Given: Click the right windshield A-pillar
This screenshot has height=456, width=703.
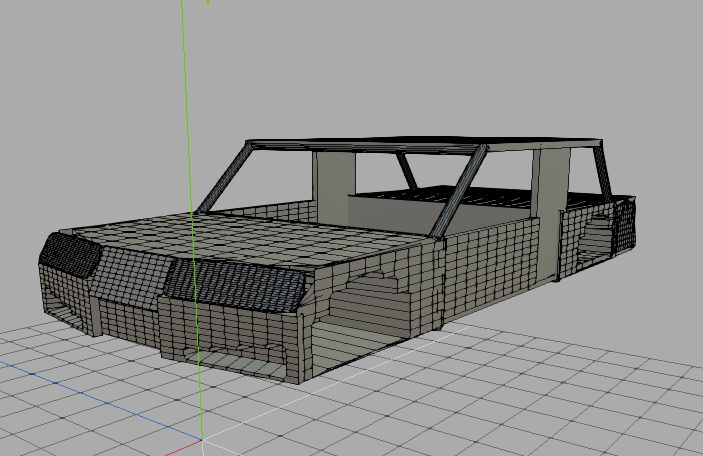Looking at the screenshot, I should [x=462, y=190].
